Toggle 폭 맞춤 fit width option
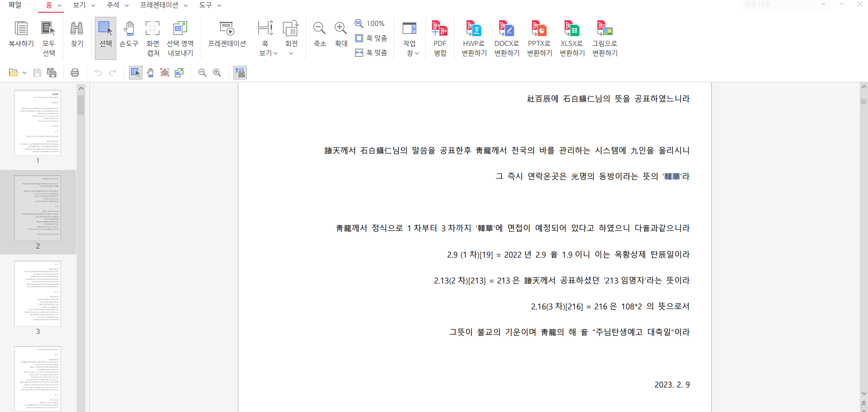 (371, 53)
